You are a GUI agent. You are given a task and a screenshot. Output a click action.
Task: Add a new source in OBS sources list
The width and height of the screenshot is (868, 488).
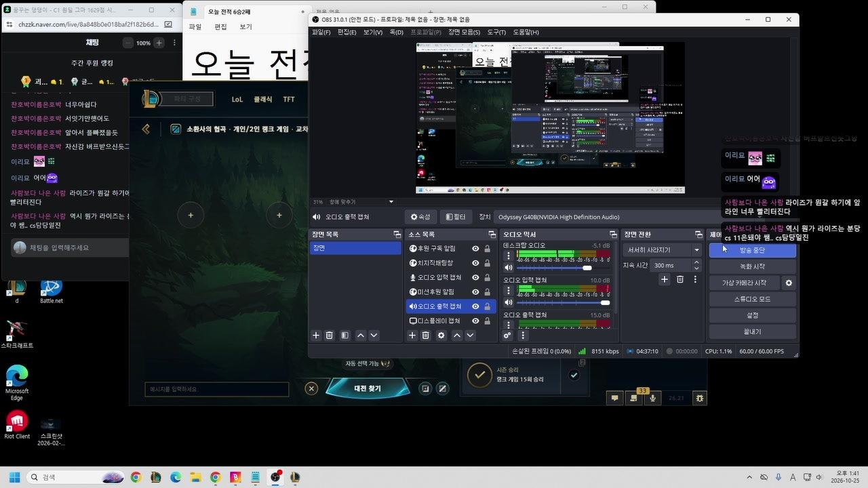(412, 335)
